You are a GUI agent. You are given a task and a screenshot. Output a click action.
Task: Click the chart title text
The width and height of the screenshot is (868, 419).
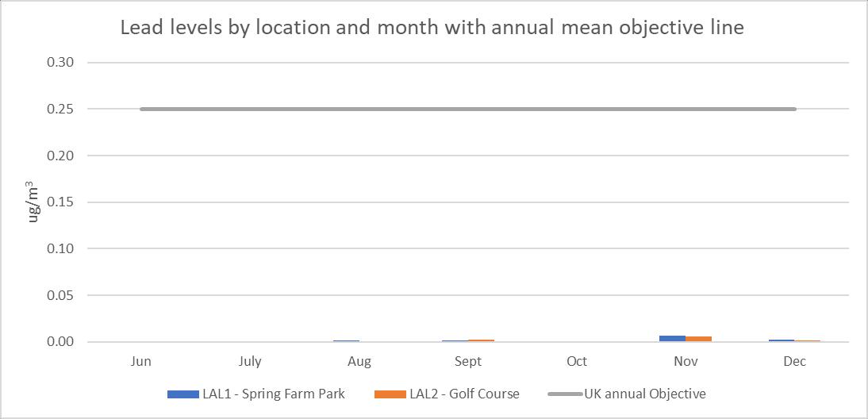click(432, 28)
